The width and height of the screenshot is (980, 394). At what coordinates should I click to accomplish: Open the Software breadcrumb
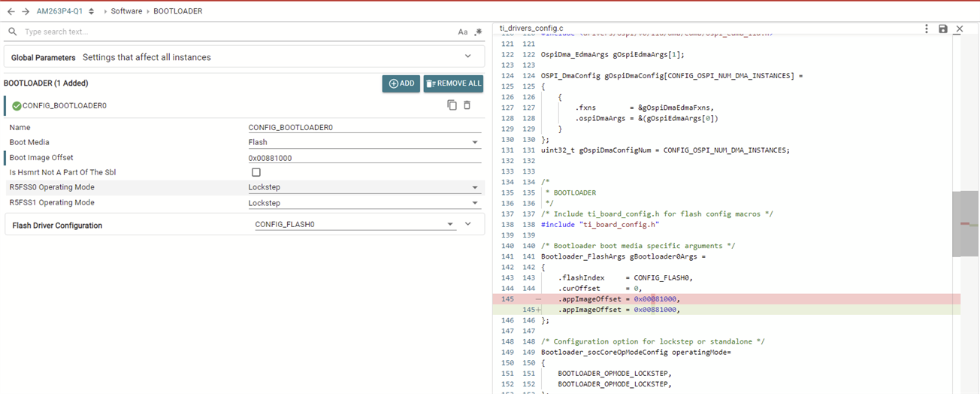pos(126,11)
